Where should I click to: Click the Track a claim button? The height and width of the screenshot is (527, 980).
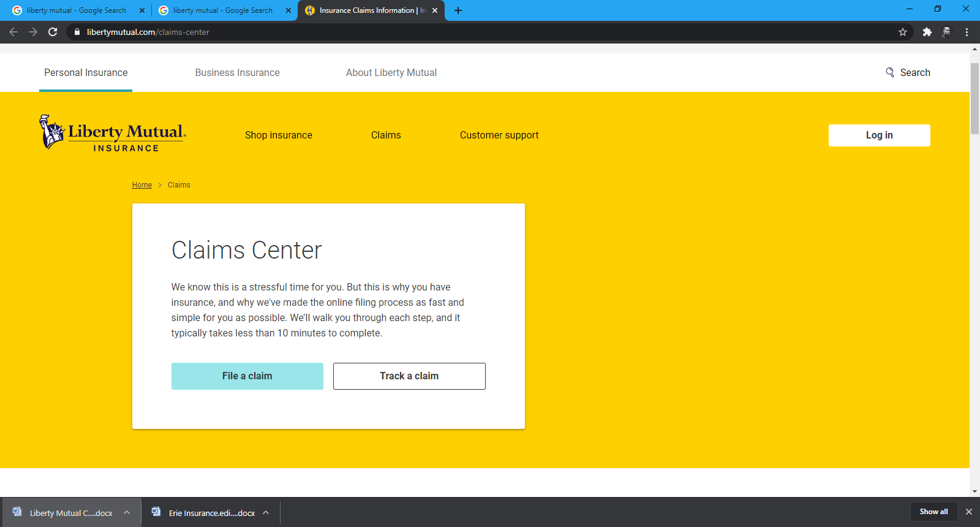(409, 376)
